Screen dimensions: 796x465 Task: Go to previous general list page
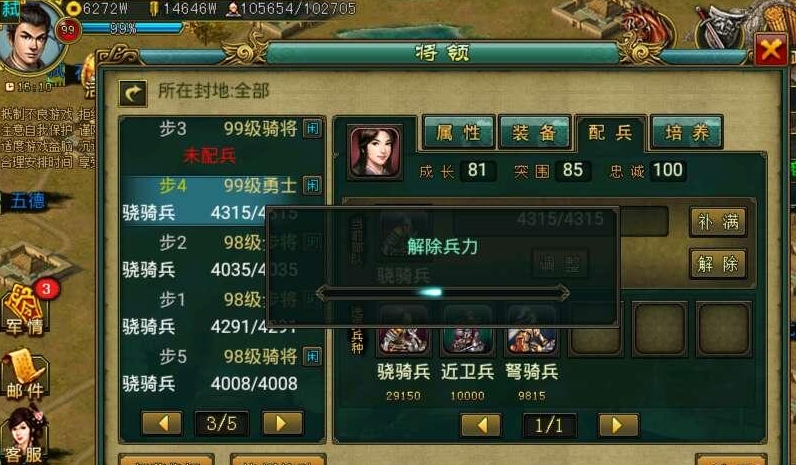162,423
